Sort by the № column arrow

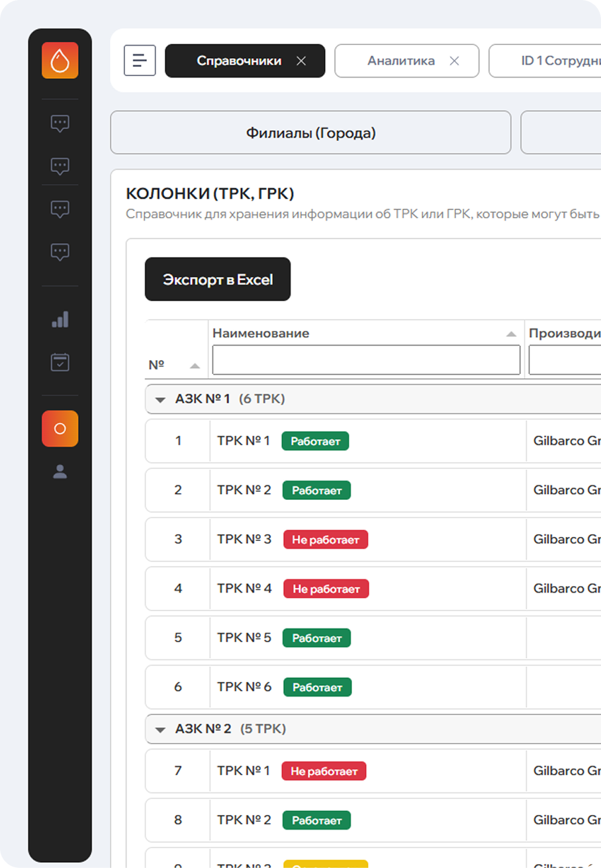[x=195, y=365]
